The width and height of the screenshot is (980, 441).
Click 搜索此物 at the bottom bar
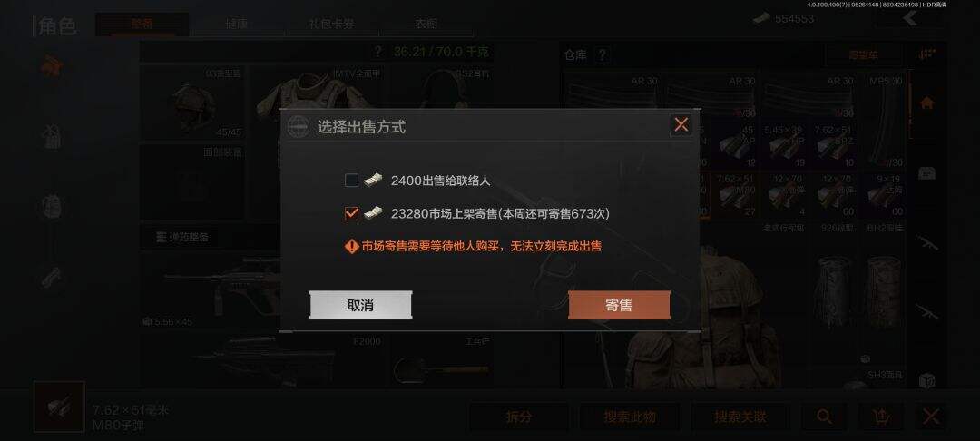(x=630, y=416)
